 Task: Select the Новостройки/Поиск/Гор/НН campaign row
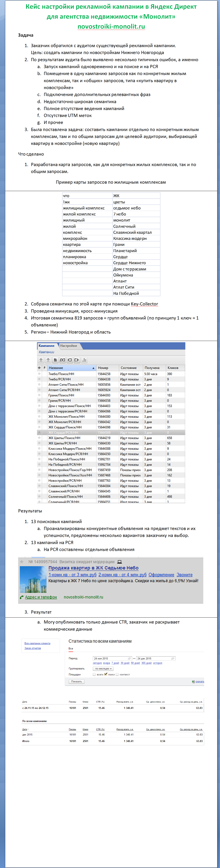pyautogui.click(x=111, y=470)
